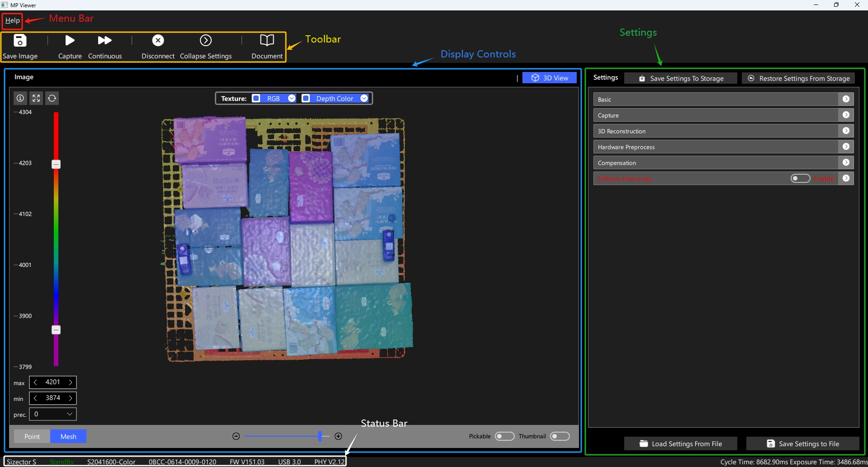
Task: Click Sizector S device name
Action: pos(22,462)
